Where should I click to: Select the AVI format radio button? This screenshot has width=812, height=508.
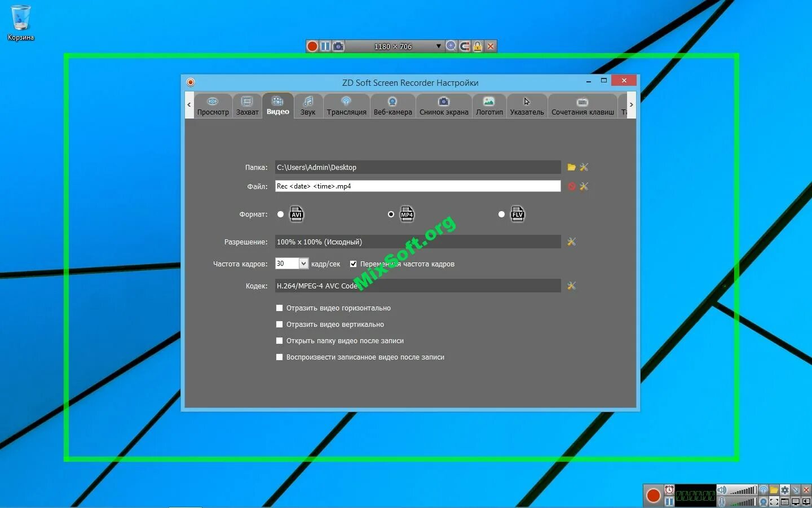coord(280,214)
